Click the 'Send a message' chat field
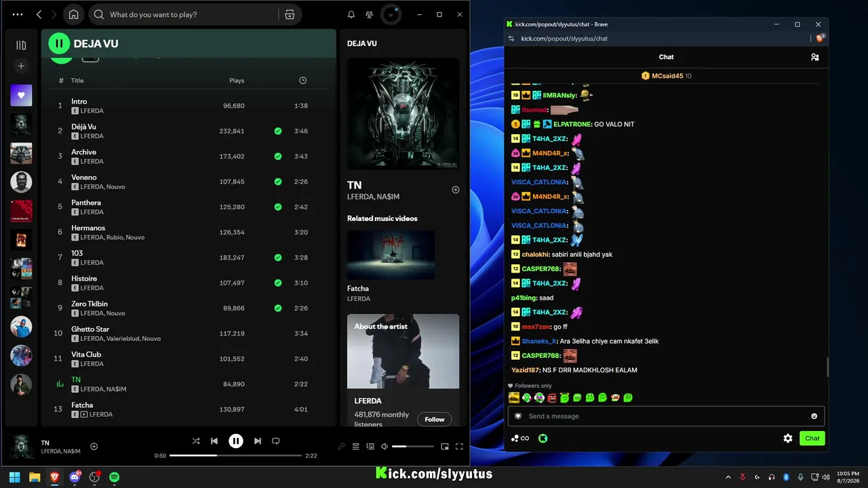 667,416
